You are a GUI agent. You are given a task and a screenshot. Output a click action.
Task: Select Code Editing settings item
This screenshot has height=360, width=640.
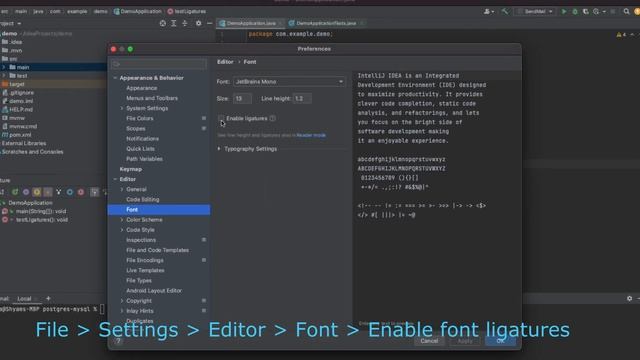pos(142,200)
